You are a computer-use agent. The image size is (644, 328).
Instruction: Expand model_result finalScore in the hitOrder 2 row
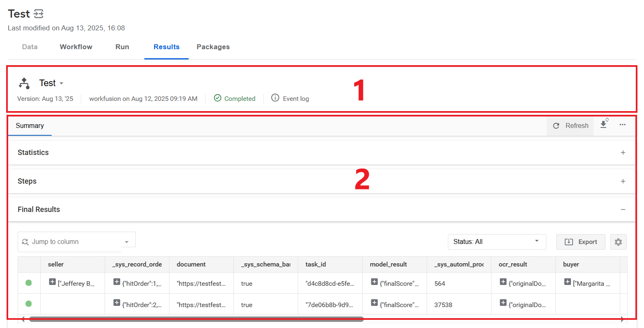(375, 303)
